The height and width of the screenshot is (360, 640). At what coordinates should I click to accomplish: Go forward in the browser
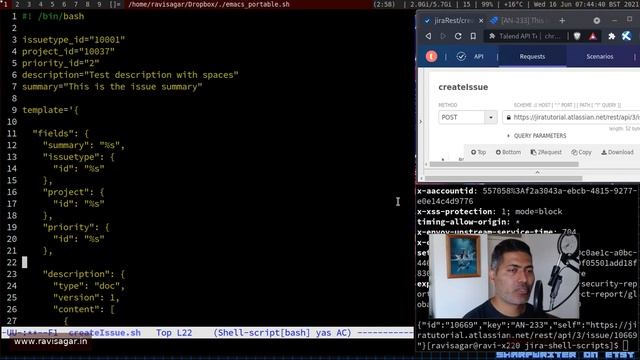coord(443,36)
